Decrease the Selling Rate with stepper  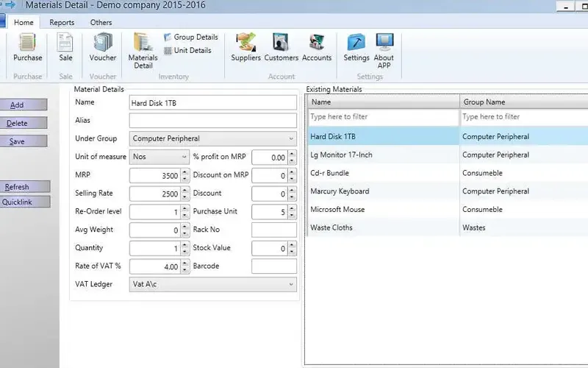click(x=185, y=197)
